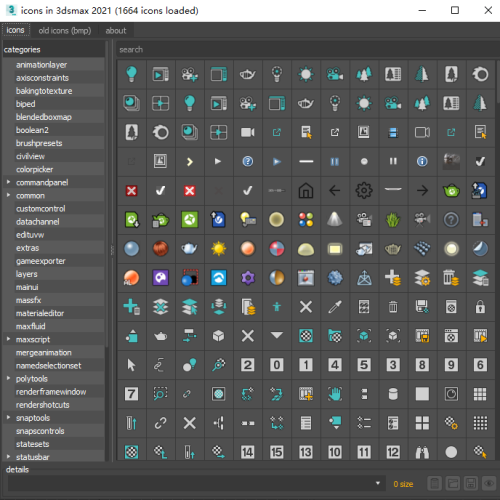Choose the eyedropper icon

(x=335, y=307)
